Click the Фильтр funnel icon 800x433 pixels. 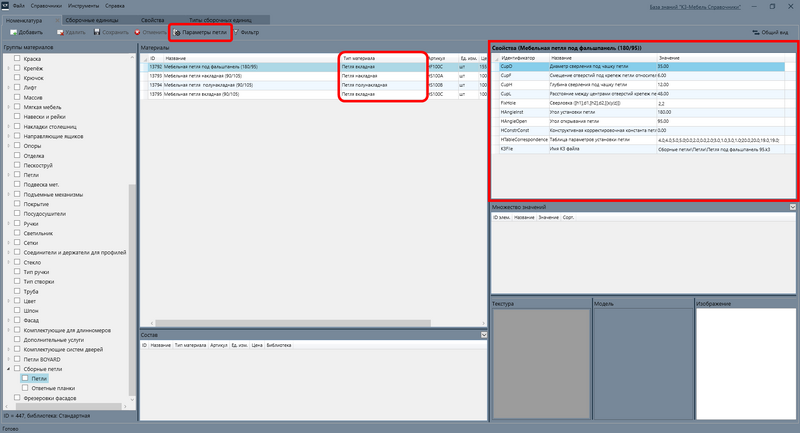click(x=236, y=32)
